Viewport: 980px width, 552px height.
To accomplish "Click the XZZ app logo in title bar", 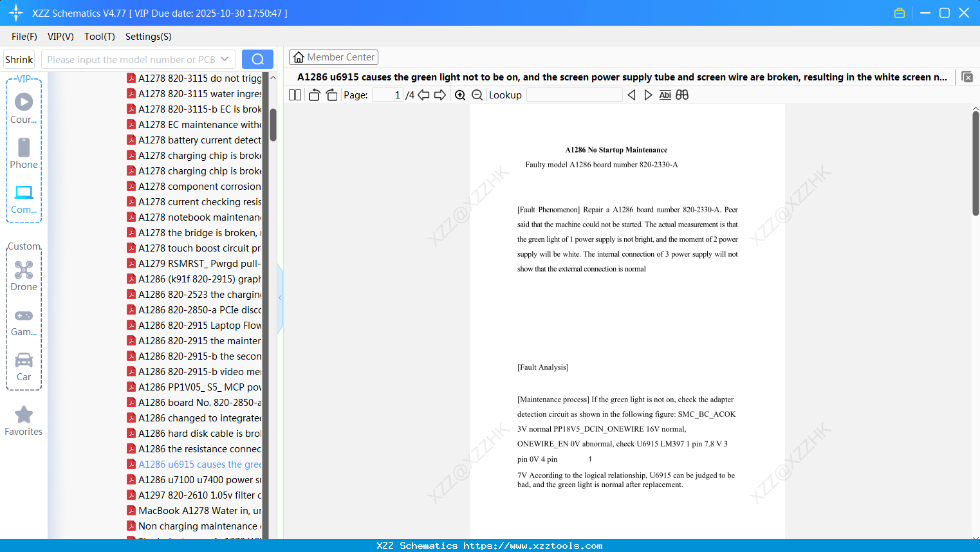I will coord(16,13).
